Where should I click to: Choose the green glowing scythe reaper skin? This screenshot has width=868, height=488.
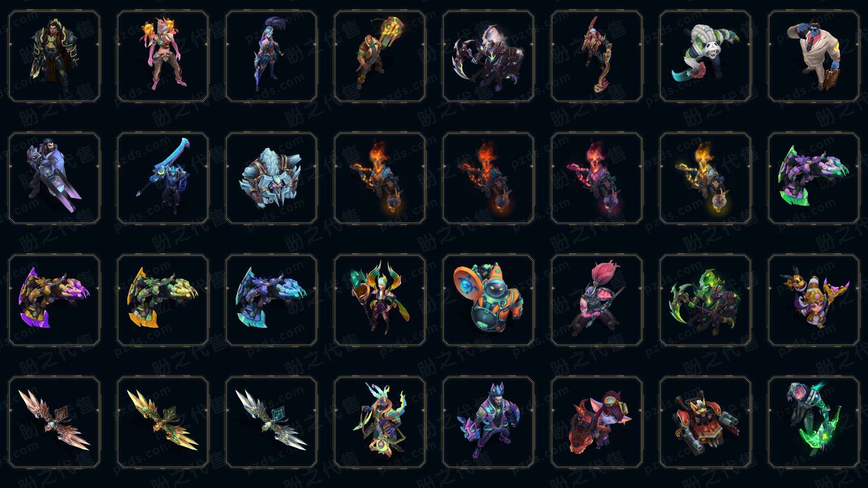pos(705,300)
